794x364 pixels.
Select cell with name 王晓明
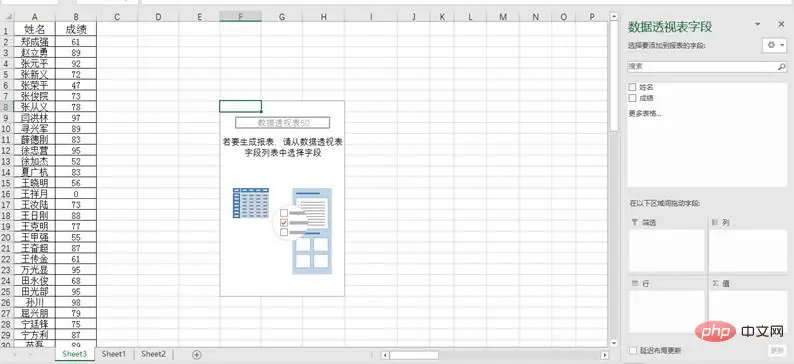[35, 183]
